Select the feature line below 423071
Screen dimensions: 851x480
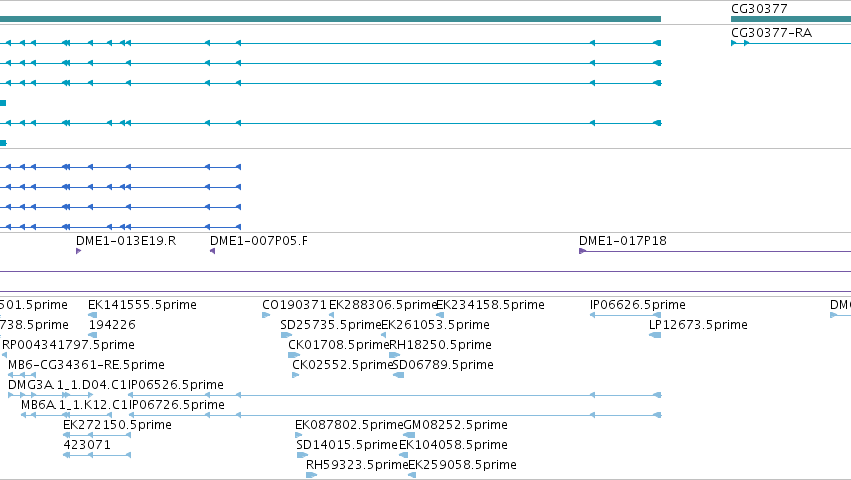97,455
